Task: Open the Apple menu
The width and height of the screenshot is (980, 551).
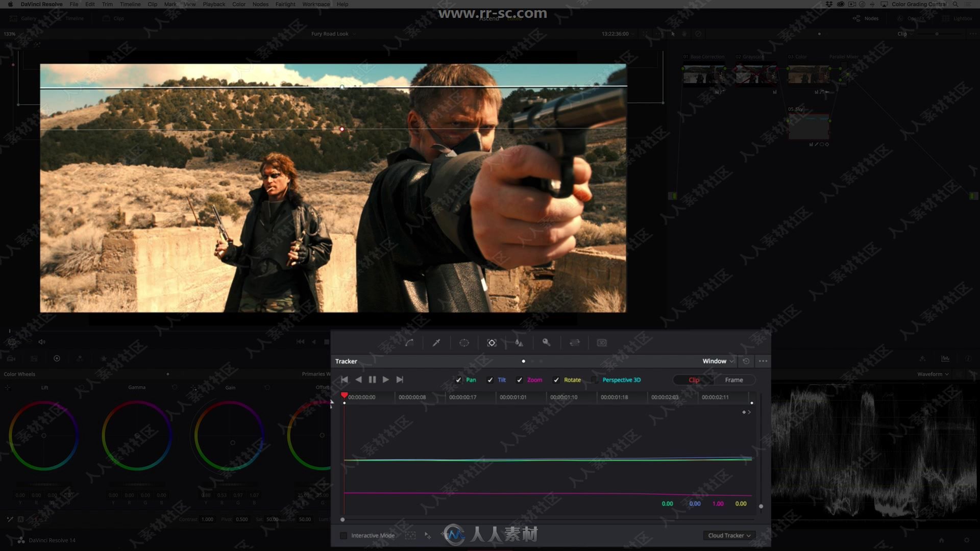Action: click(x=10, y=4)
